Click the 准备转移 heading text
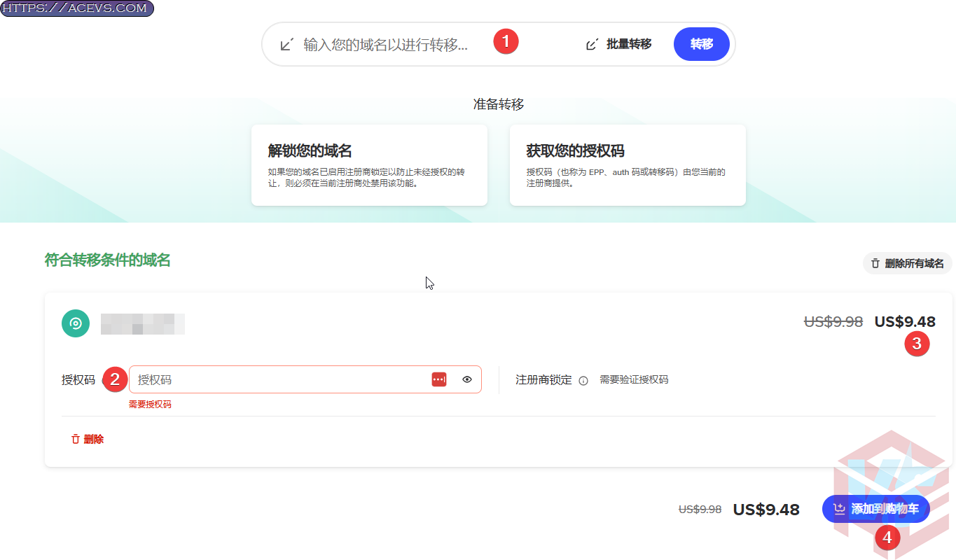This screenshot has height=560, width=956. [499, 104]
